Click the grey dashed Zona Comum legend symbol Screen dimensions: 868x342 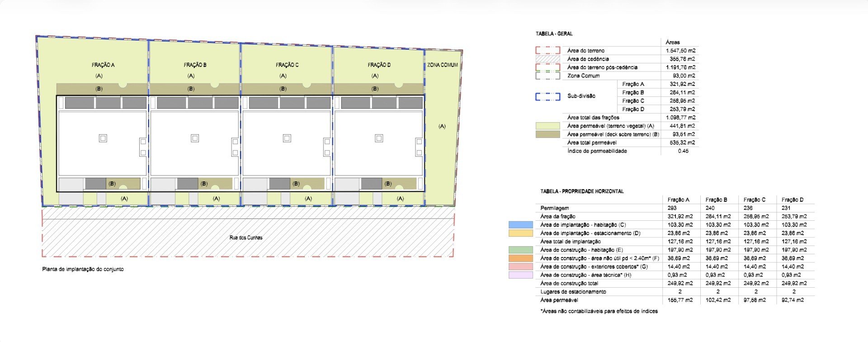(547, 76)
